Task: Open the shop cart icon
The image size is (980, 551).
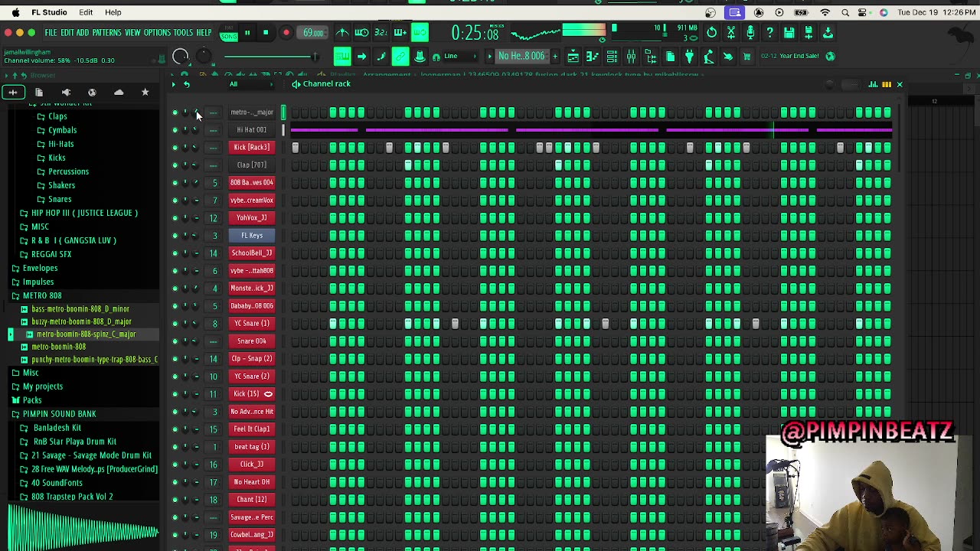Action: click(747, 56)
